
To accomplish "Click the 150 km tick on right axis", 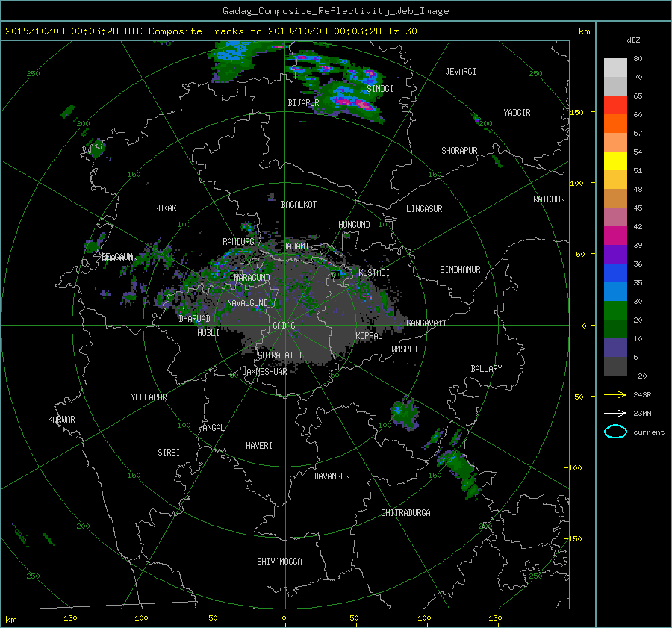I will (x=577, y=112).
